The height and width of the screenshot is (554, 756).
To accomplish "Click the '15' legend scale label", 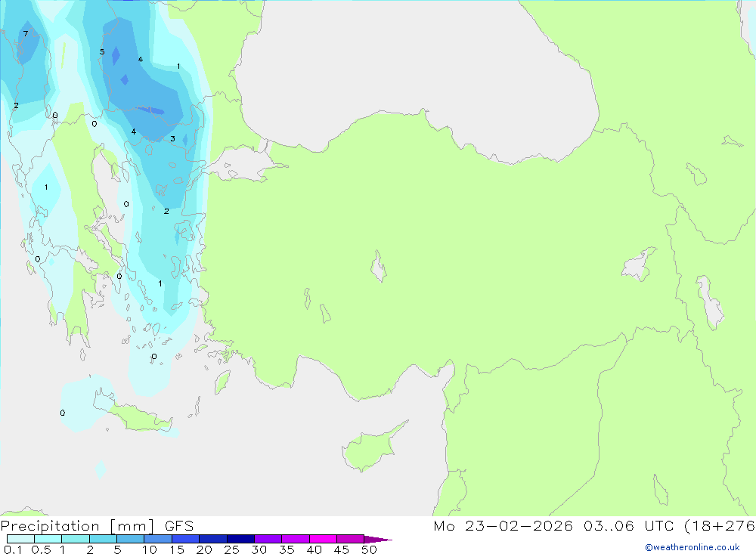I will click(x=176, y=549).
